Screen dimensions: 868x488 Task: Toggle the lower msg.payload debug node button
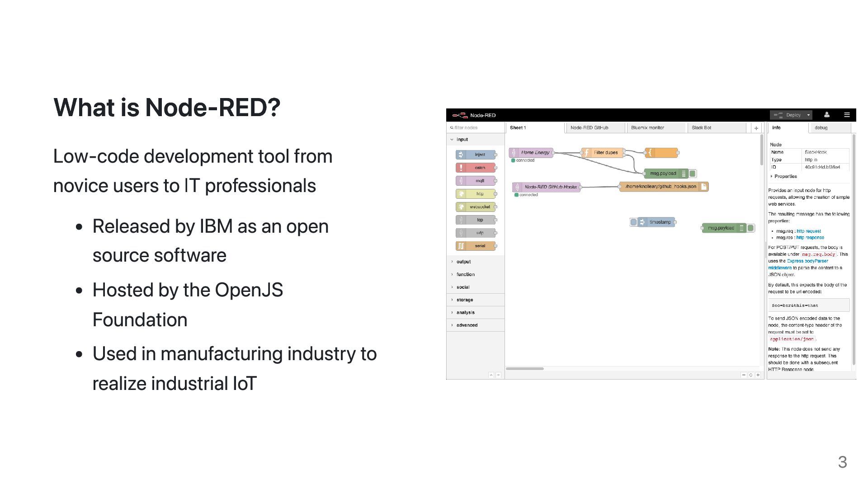coord(750,228)
